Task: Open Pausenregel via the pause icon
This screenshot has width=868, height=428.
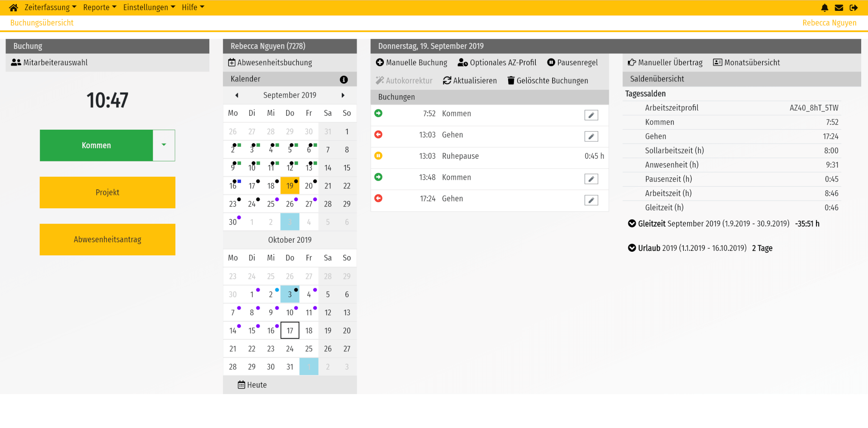Action: click(x=551, y=62)
